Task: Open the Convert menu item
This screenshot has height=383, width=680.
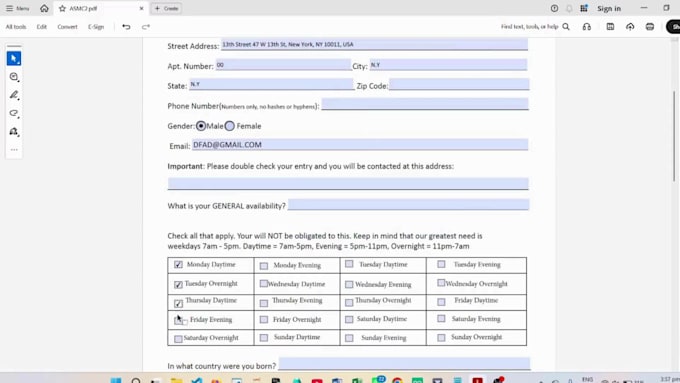Action: 67,27
